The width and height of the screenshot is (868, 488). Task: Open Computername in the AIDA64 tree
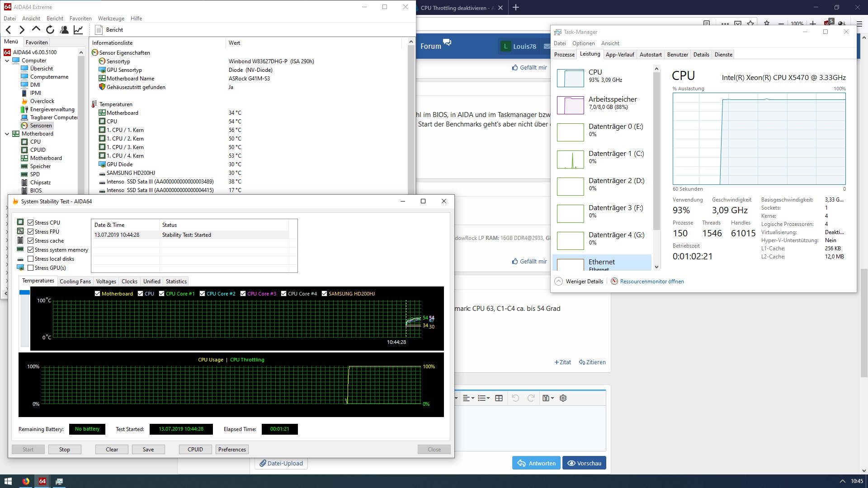pos(49,77)
